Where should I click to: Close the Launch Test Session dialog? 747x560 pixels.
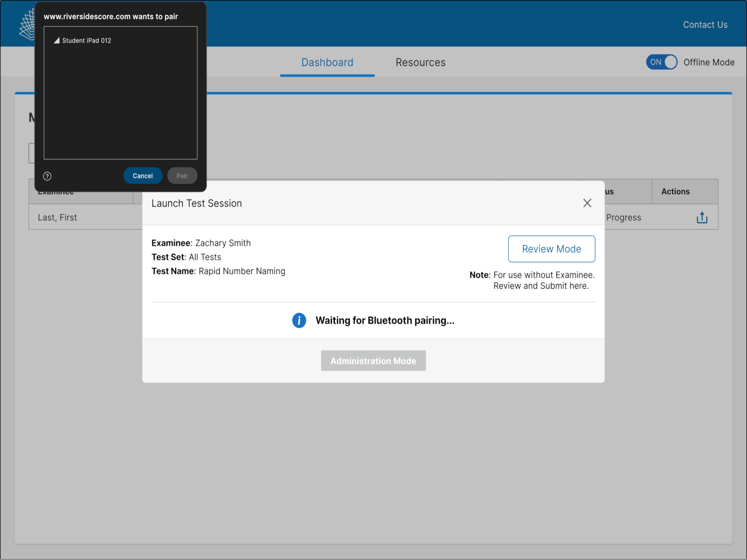pos(587,203)
